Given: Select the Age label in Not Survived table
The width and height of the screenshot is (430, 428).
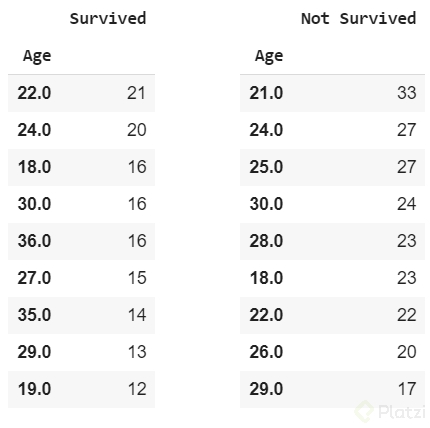Looking at the screenshot, I should 269,56.
